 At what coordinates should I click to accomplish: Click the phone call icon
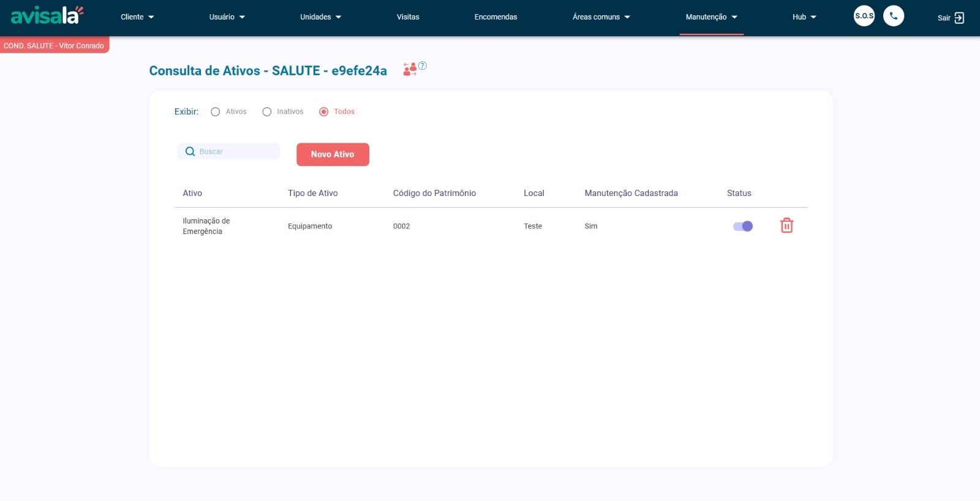[893, 16]
